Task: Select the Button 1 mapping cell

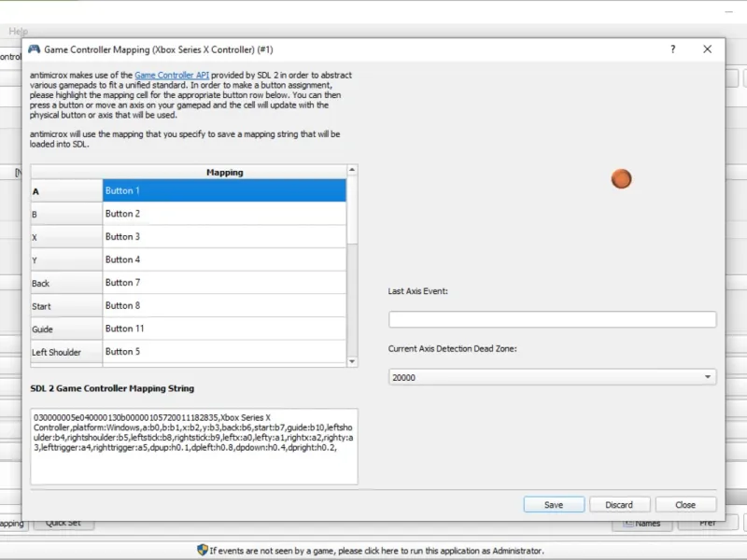Action: point(224,190)
